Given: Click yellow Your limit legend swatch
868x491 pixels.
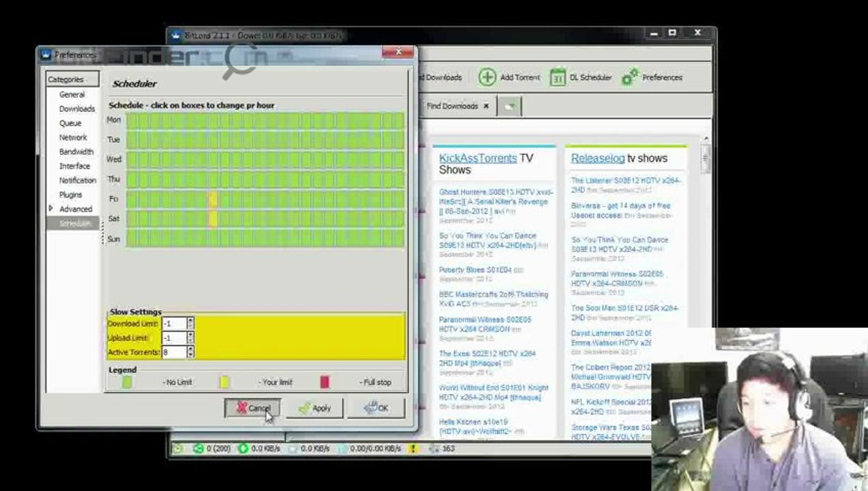Looking at the screenshot, I should pyautogui.click(x=224, y=382).
